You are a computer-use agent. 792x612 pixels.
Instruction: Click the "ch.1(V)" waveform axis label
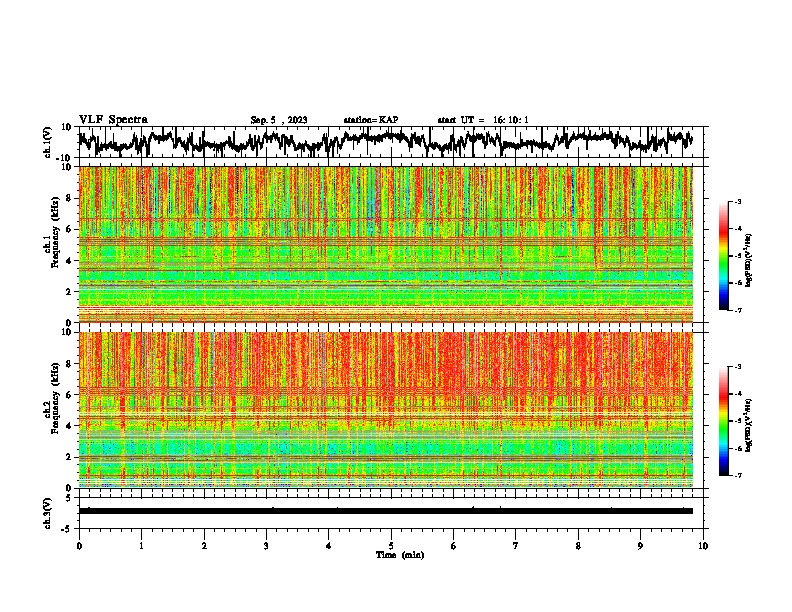tap(48, 142)
